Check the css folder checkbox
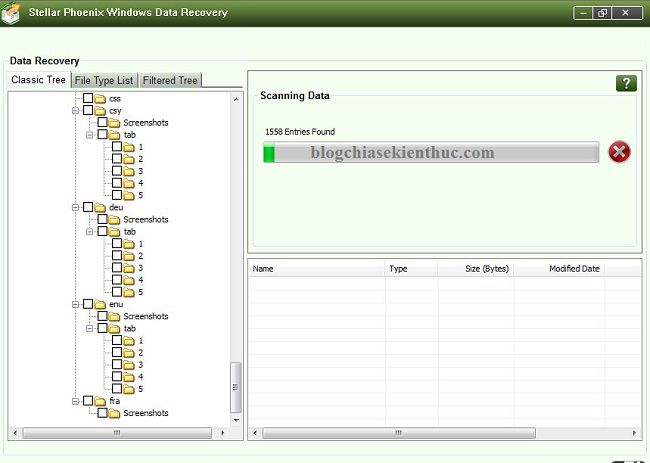The width and height of the screenshot is (650, 463). [88, 98]
